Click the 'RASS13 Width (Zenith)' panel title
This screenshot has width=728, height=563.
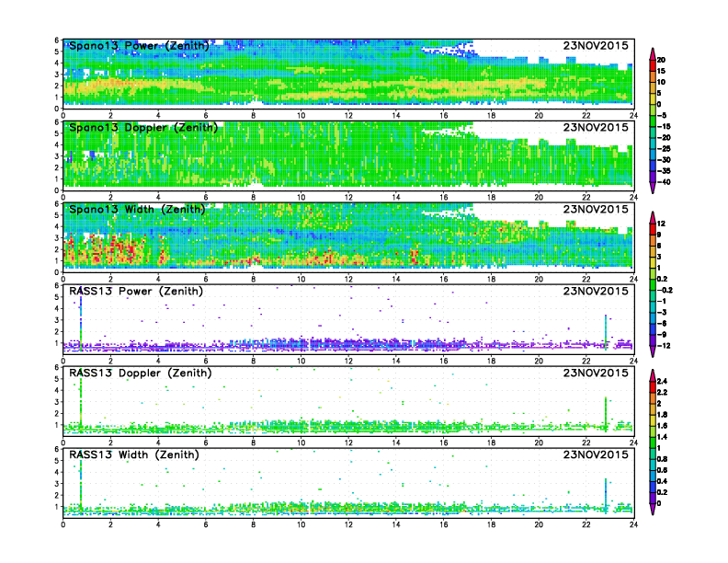pos(134,454)
